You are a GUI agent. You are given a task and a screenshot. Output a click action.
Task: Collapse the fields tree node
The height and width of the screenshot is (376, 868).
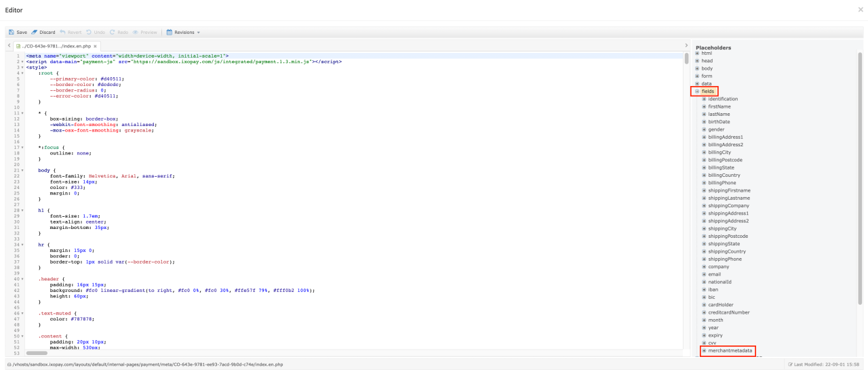pos(697,91)
